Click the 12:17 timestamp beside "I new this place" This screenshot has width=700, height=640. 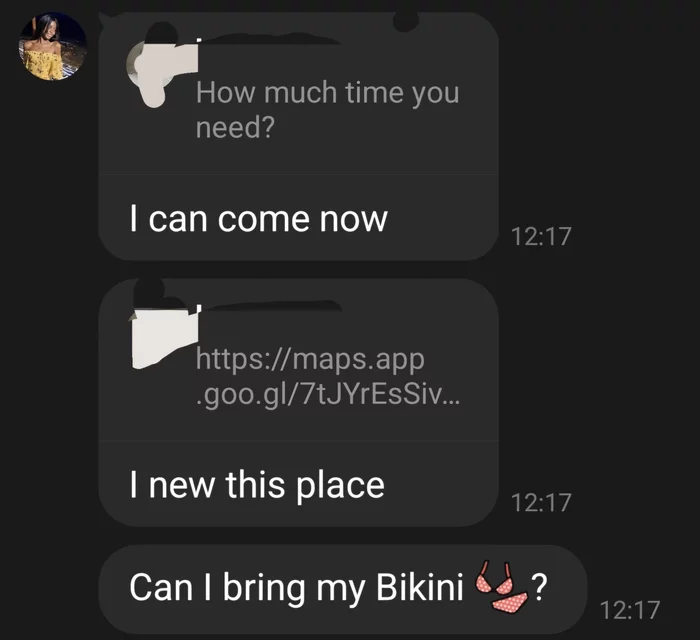point(541,503)
